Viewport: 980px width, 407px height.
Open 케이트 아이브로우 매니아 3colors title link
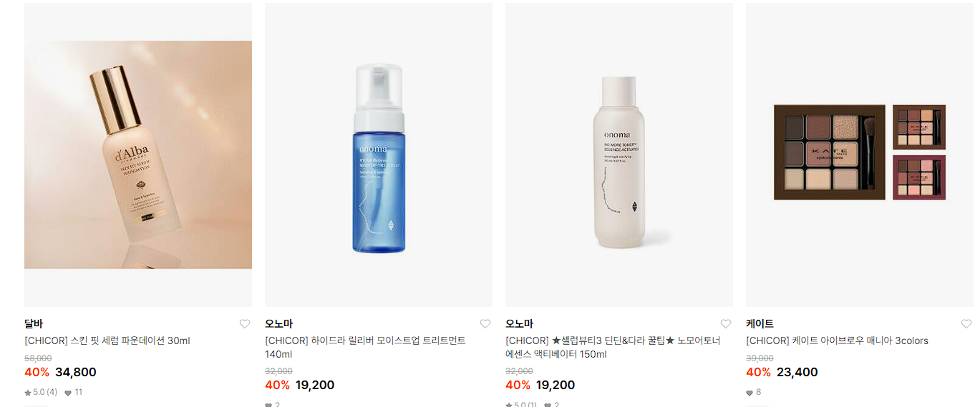tap(837, 340)
